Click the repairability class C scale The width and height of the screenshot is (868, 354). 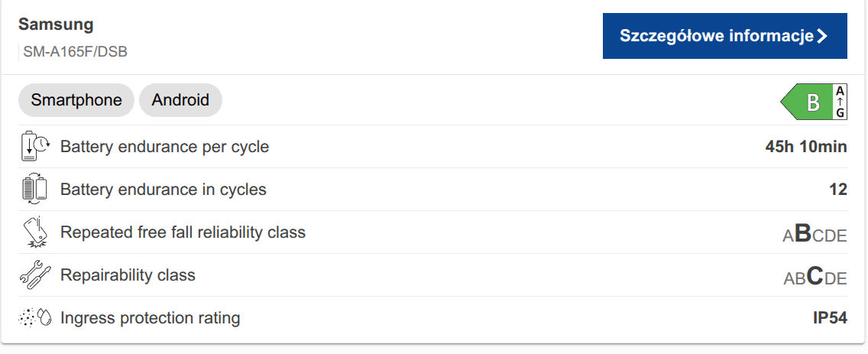(815, 277)
